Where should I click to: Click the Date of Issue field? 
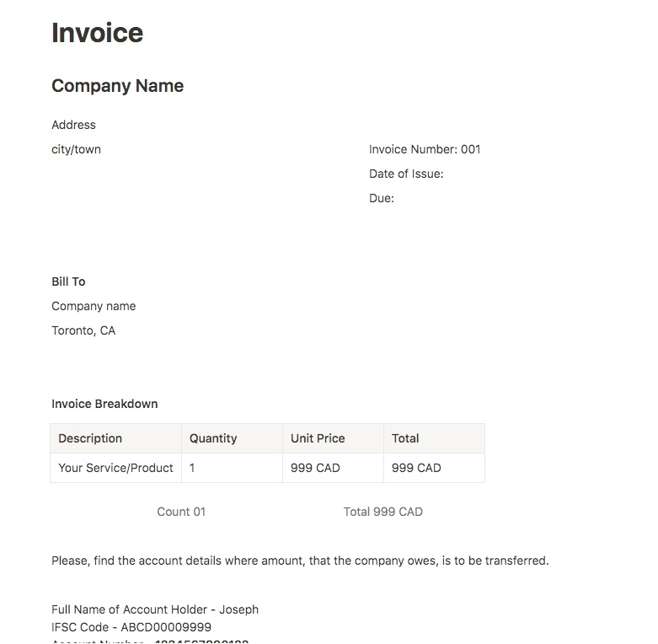[x=406, y=174]
